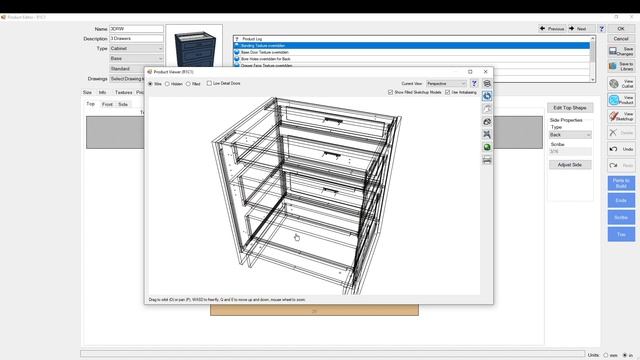Viewport: 640px width, 360px height.
Task: Click the help icon beside Next button
Action: click(601, 29)
